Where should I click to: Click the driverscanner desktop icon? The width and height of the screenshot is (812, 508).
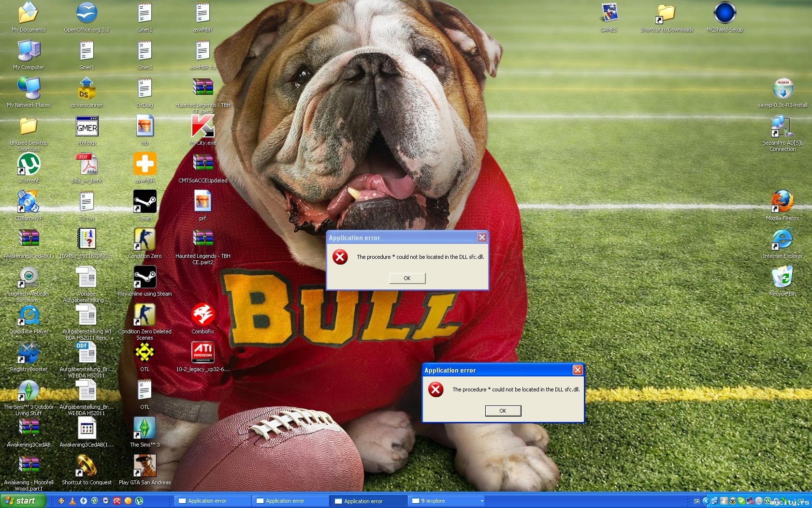[87, 89]
